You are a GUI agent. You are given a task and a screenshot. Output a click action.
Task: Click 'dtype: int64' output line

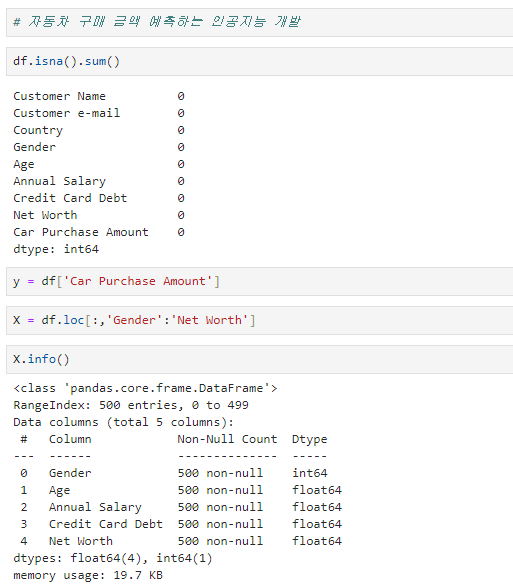click(56, 249)
